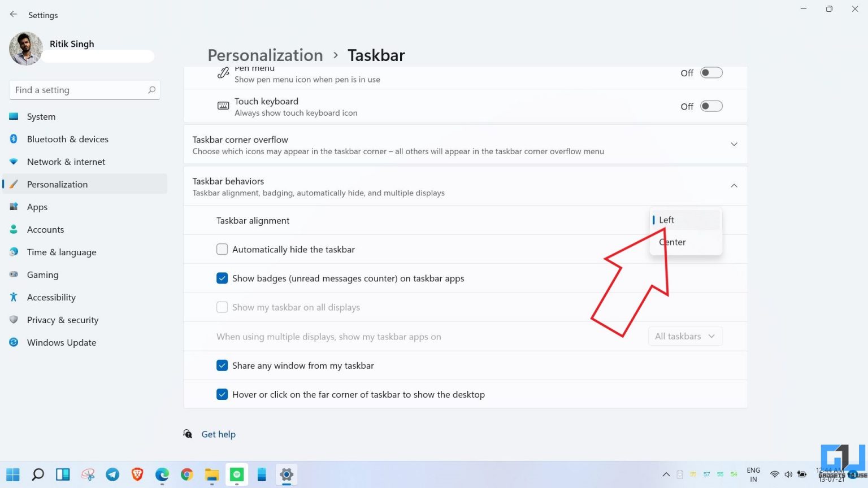
Task: Click the back arrow in Settings
Action: [13, 14]
